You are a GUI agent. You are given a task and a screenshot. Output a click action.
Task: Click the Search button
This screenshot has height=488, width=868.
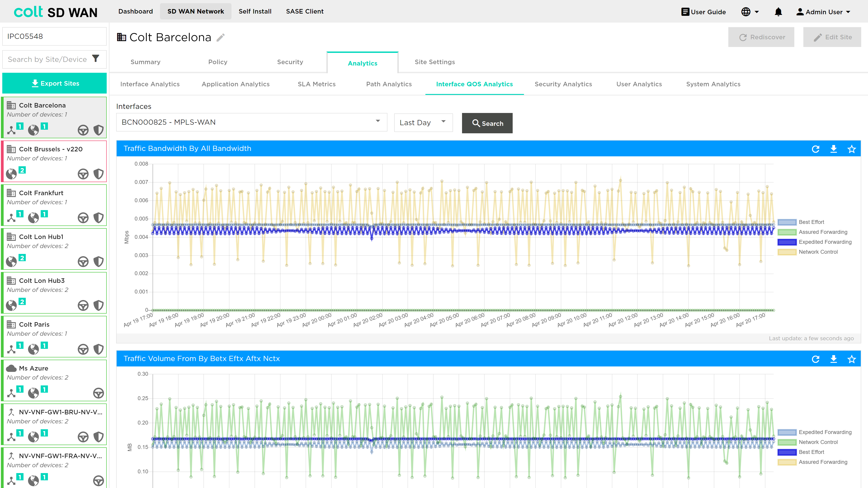pyautogui.click(x=487, y=123)
